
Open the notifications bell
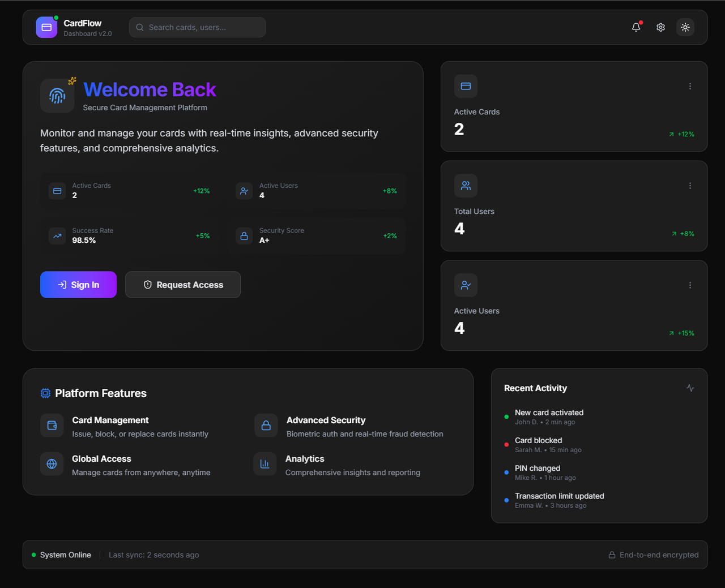[x=636, y=27]
